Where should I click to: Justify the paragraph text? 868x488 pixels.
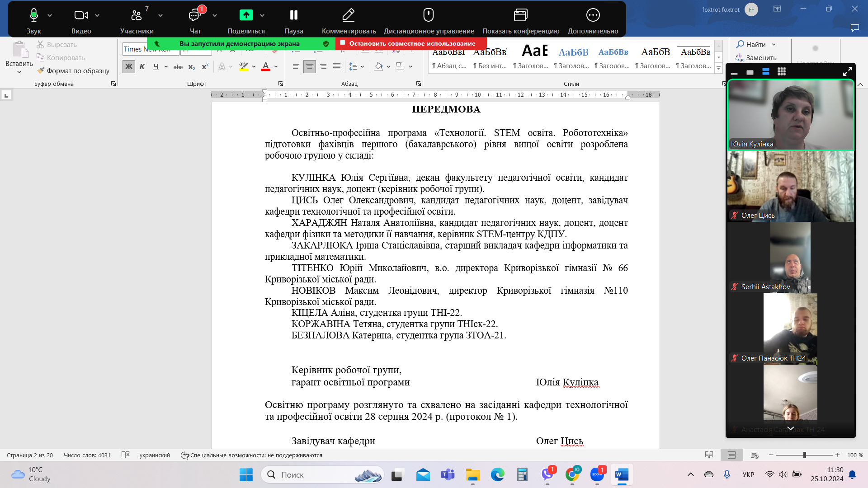pyautogui.click(x=337, y=66)
